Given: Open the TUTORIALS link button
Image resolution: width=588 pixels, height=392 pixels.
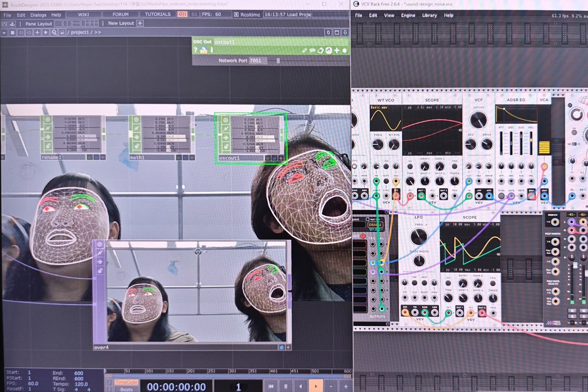Looking at the screenshot, I should pyautogui.click(x=158, y=14).
